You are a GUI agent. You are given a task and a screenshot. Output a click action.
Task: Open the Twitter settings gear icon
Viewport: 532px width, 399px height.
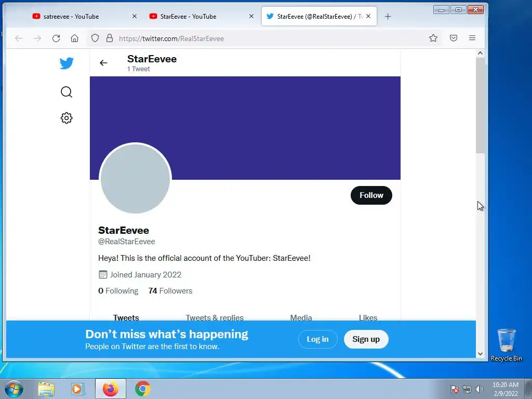click(x=66, y=118)
